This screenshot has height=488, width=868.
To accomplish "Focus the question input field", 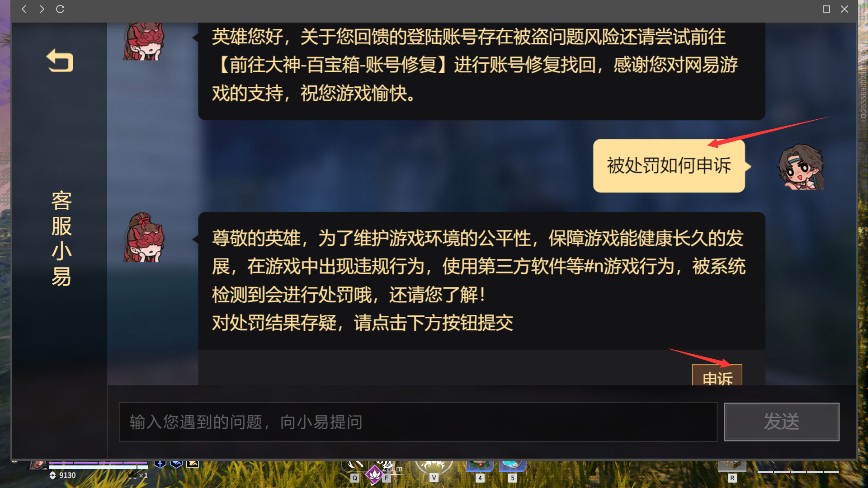I will coord(418,422).
